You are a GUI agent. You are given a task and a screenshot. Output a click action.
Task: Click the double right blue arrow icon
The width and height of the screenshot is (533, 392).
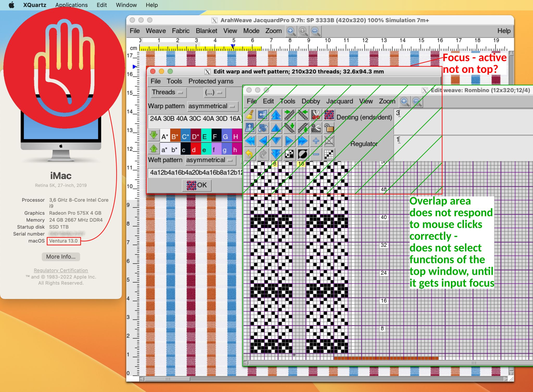302,141
